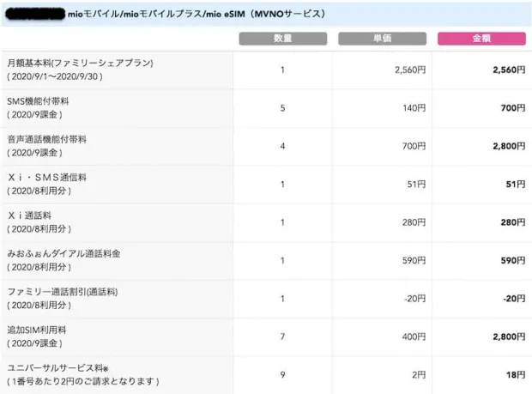The width and height of the screenshot is (532, 394).
Task: Click bold amount 2,560円 in 金額 column
Action: pyautogui.click(x=509, y=70)
